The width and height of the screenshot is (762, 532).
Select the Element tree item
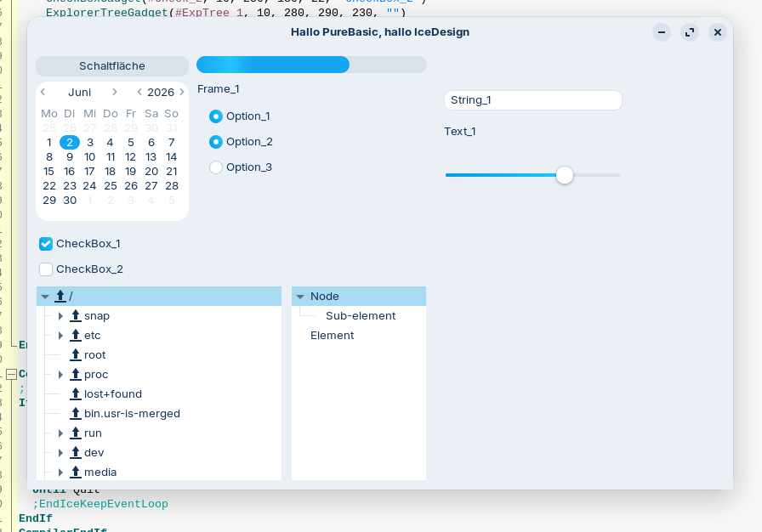point(333,336)
